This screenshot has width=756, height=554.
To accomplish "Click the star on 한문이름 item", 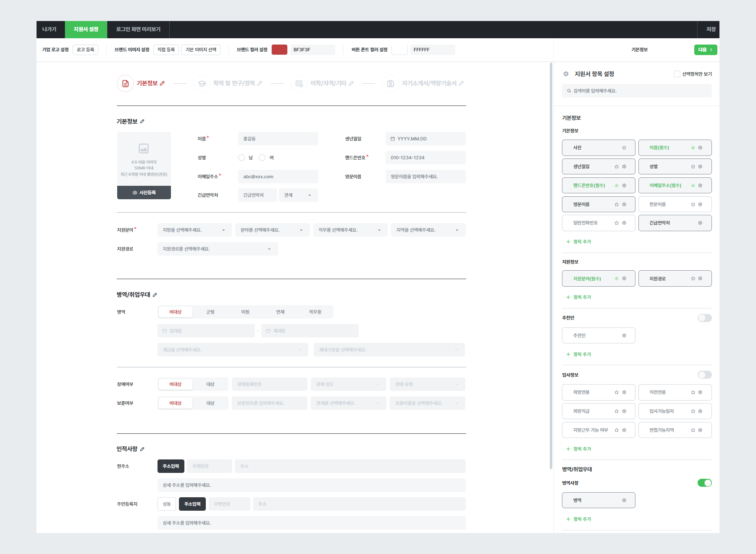I will pyautogui.click(x=693, y=204).
